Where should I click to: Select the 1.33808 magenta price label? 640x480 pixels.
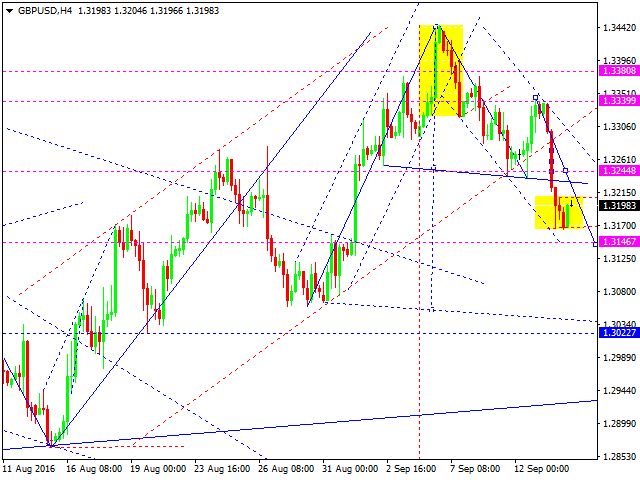[x=619, y=71]
